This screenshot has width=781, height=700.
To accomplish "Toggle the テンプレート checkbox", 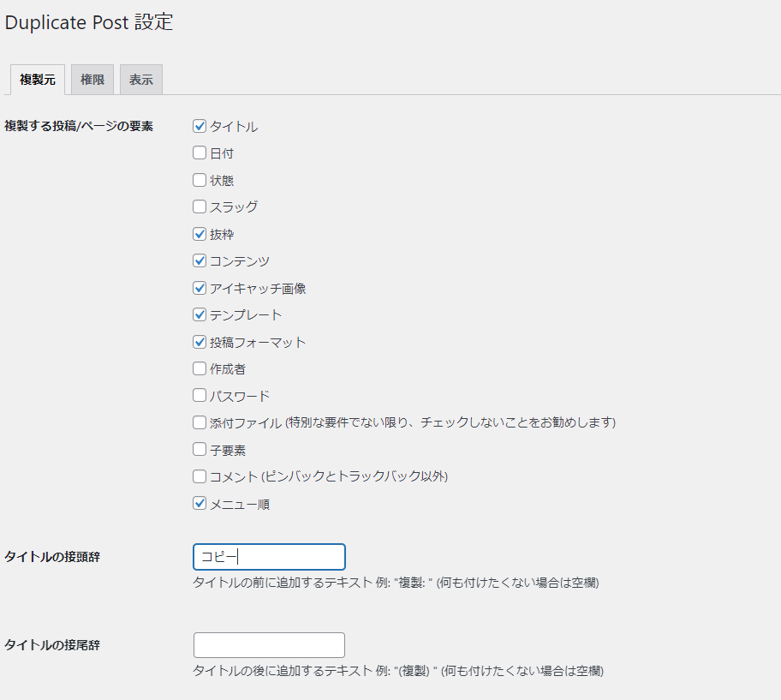I will pyautogui.click(x=200, y=315).
